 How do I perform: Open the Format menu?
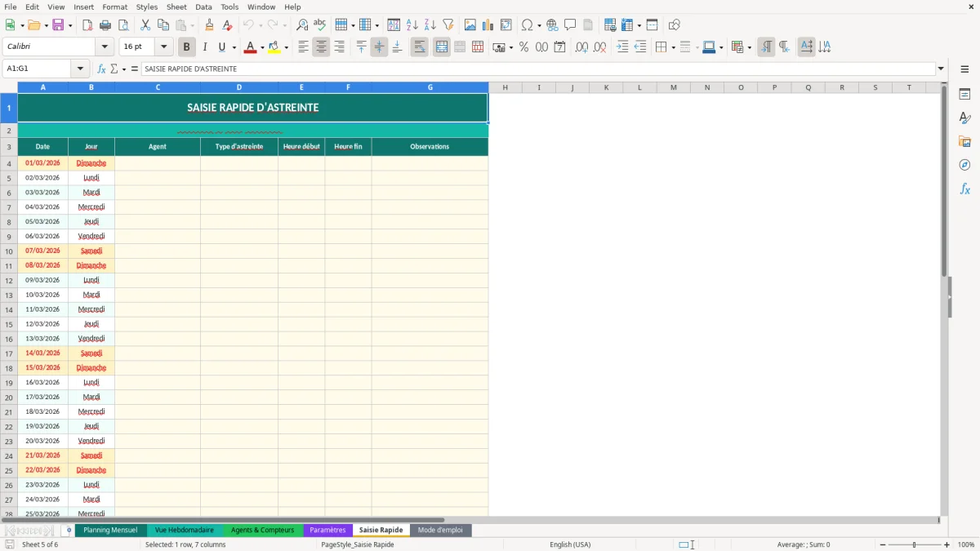tap(115, 7)
